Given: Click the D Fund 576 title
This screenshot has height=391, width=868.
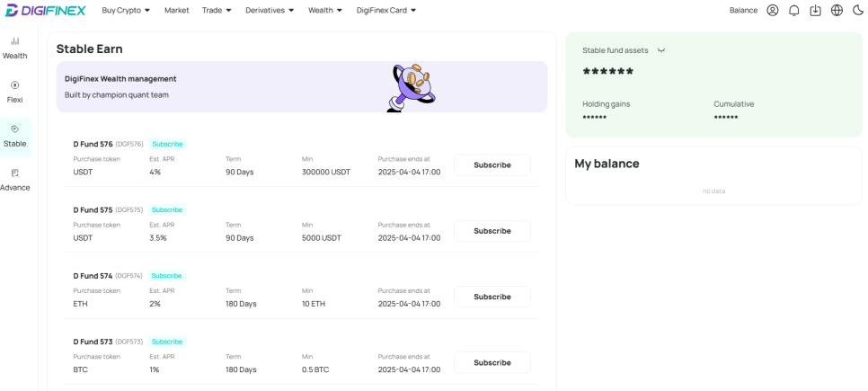Looking at the screenshot, I should pos(93,144).
